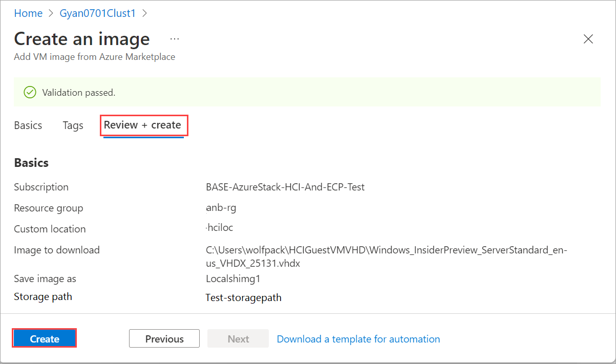The image size is (616, 364).
Task: Close the Create an image pane
Action: 588,39
